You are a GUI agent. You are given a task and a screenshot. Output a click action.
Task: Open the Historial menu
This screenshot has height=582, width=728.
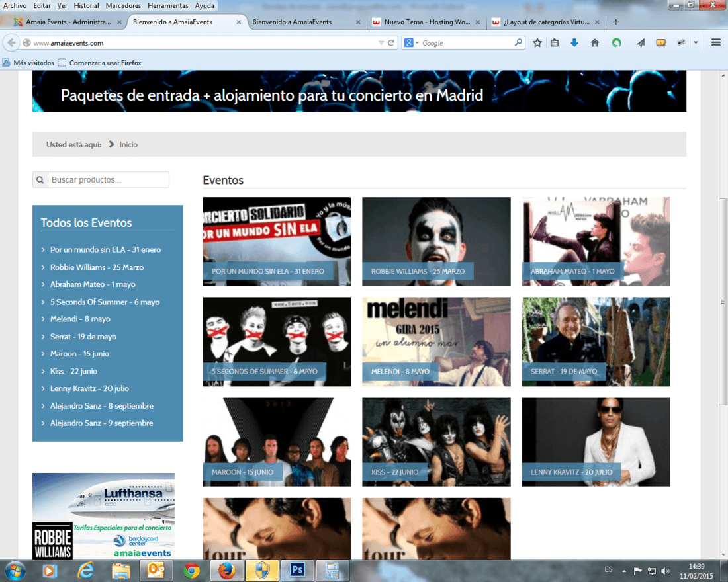pyautogui.click(x=86, y=5)
